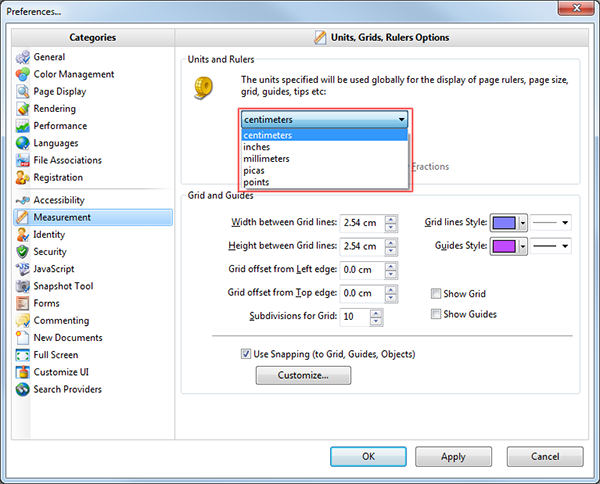
Task: Click the Measurement ruler icon in Categories
Action: point(23,217)
